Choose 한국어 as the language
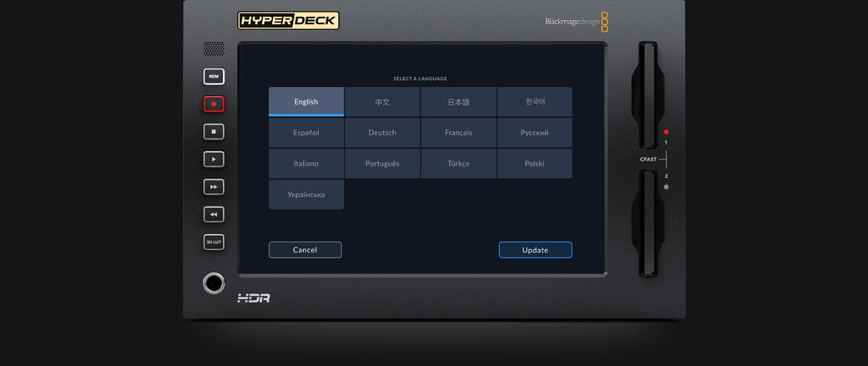This screenshot has width=868, height=366. tap(534, 102)
